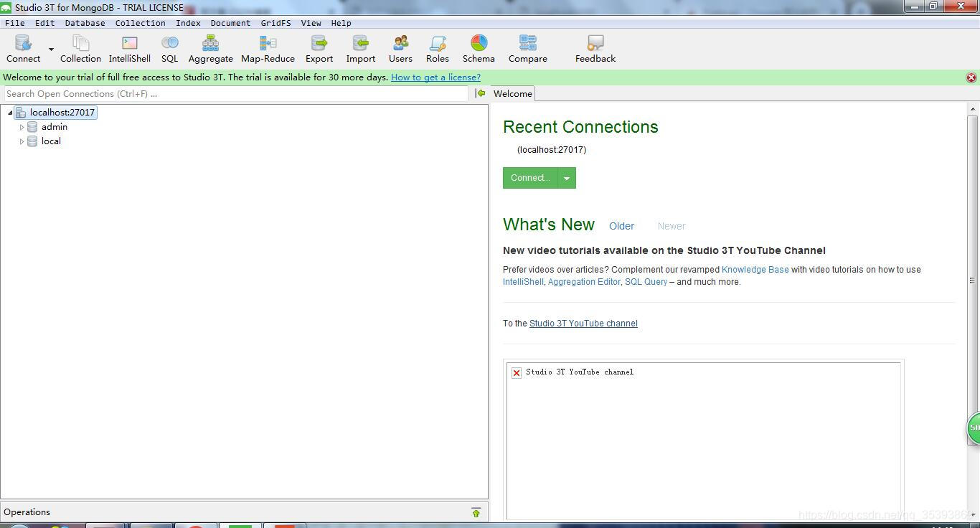The width and height of the screenshot is (980, 528).
Task: Open the Roles manager
Action: tap(438, 49)
